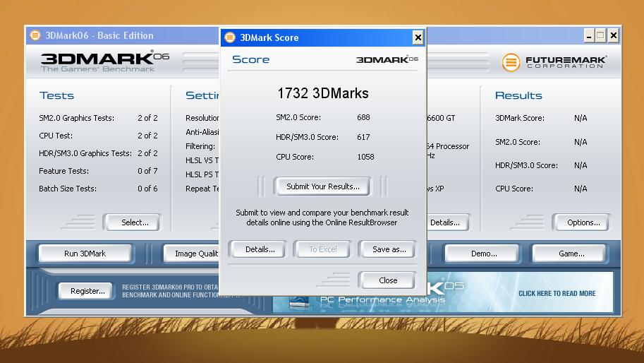Viewport: 644px width, 363px height.
Task: Open the Image Quality button
Action: point(191,254)
